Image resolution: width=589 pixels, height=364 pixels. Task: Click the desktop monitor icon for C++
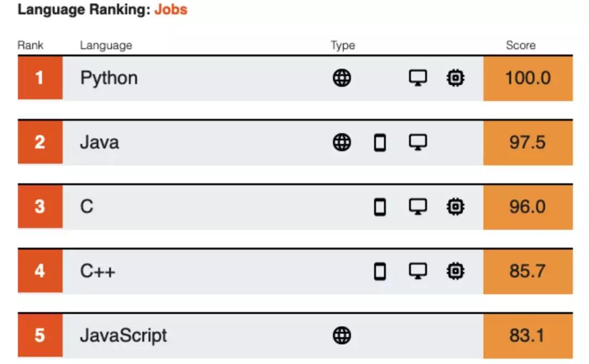tap(418, 271)
